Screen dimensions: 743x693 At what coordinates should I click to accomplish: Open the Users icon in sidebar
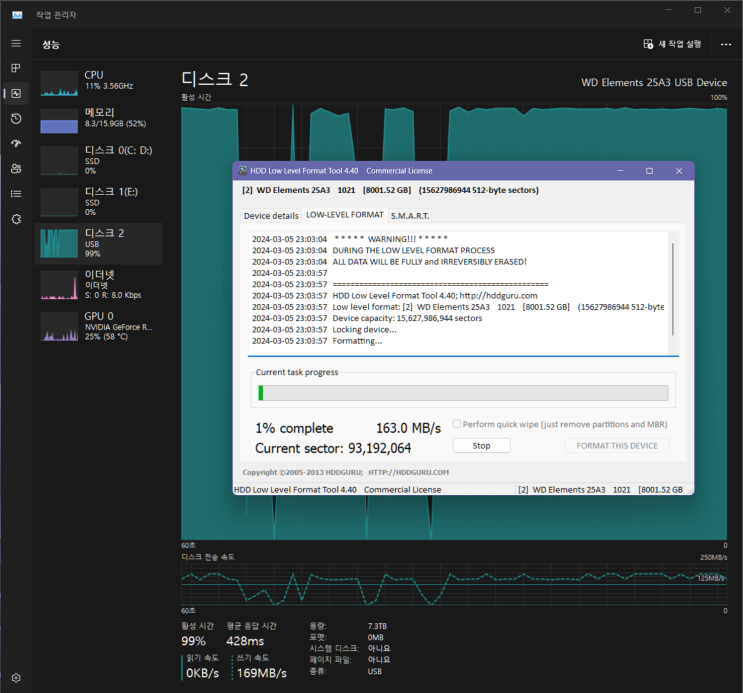click(16, 169)
